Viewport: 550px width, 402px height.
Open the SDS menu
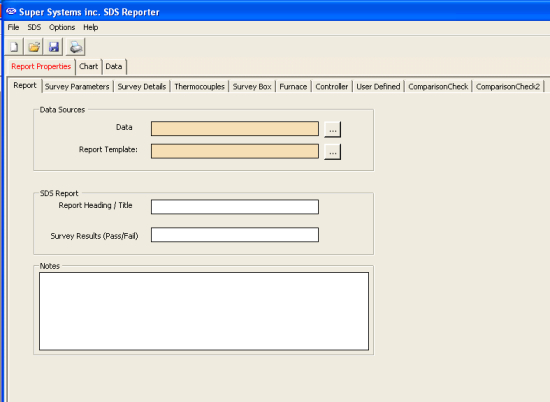click(34, 27)
